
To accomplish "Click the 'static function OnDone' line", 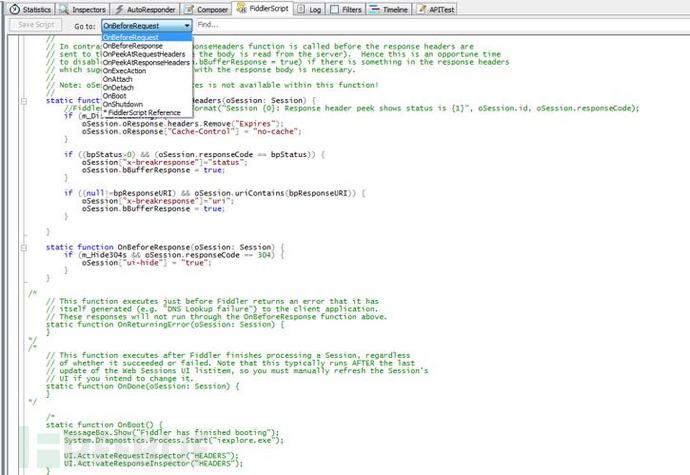I will click(143, 386).
